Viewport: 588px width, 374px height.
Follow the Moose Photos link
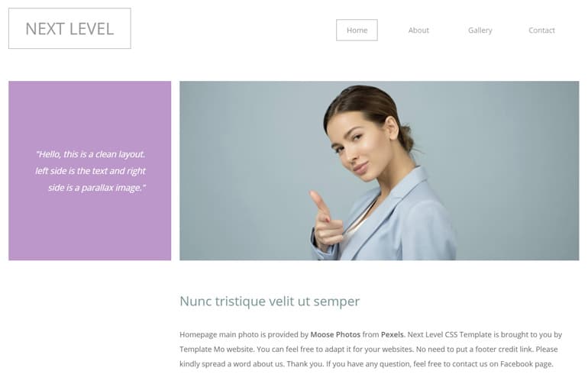coord(335,334)
